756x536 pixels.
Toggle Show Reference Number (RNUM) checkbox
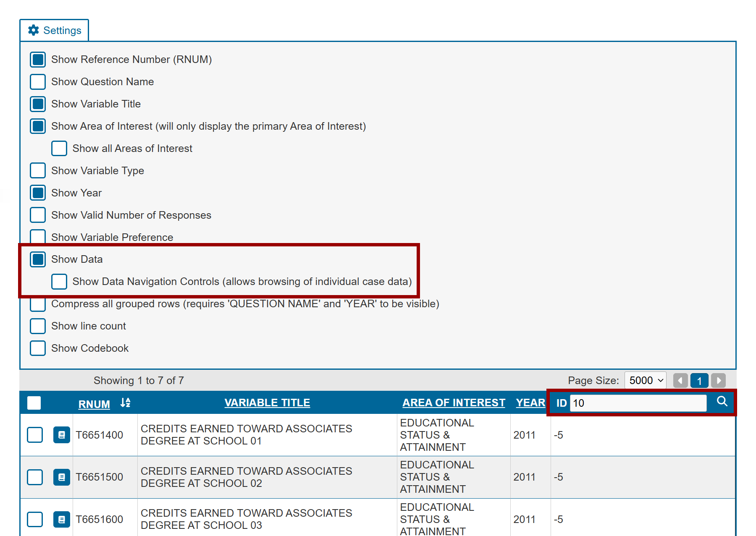pyautogui.click(x=38, y=60)
